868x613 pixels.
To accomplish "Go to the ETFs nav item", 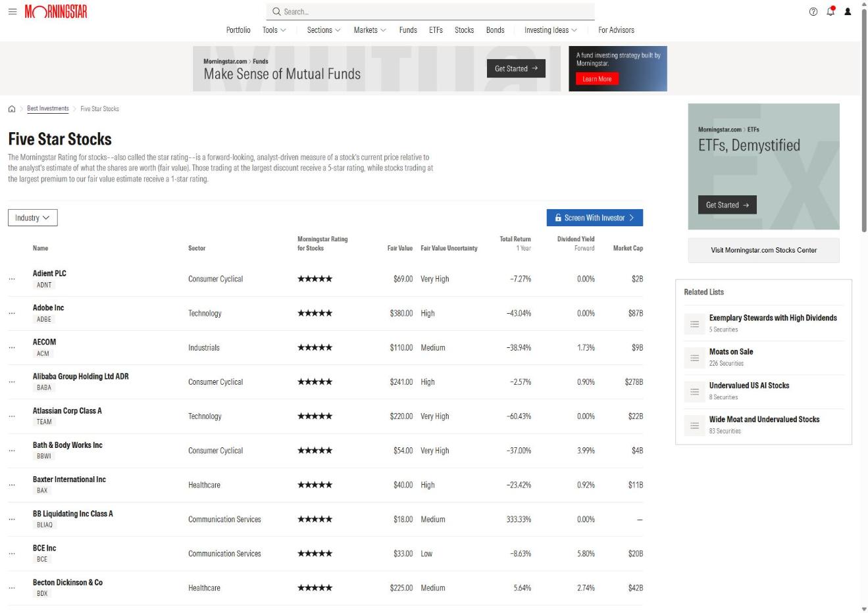I will (x=436, y=30).
